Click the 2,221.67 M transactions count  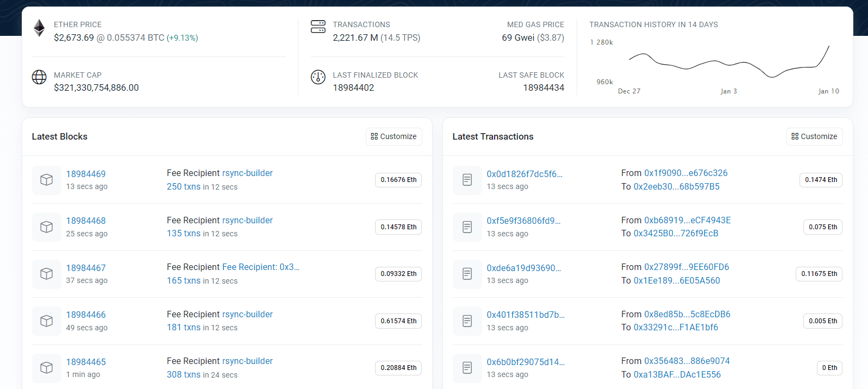[x=355, y=37]
